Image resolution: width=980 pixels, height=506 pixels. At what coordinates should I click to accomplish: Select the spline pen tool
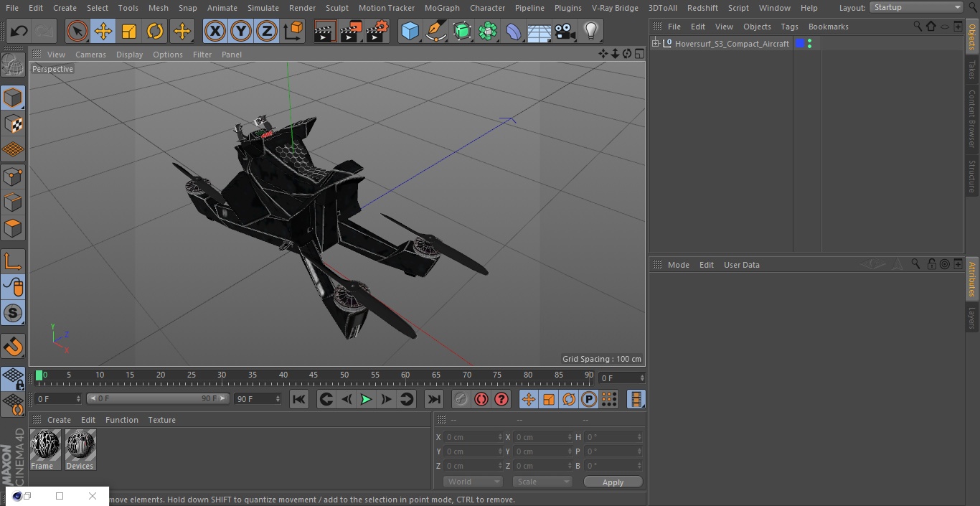coord(435,31)
